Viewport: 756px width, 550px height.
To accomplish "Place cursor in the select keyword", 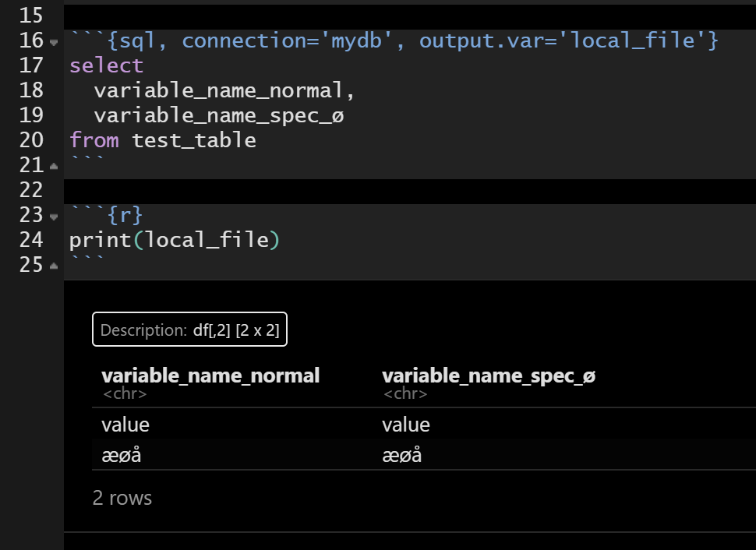I will [105, 65].
